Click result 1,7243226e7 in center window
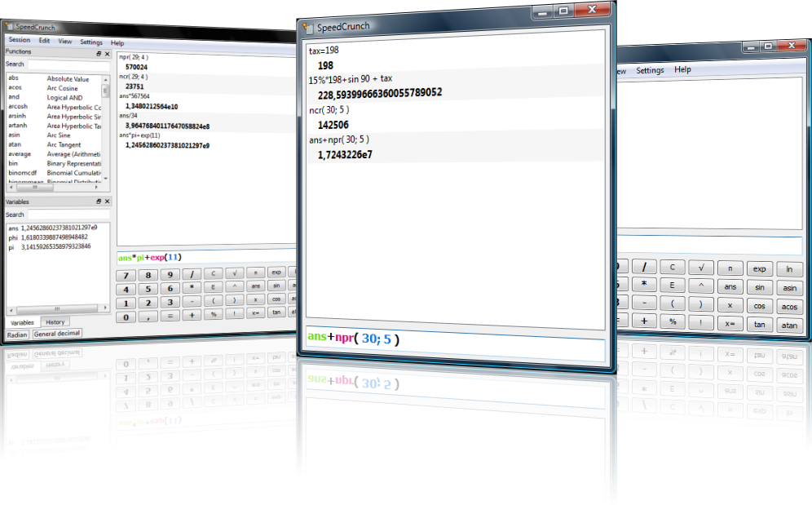This screenshot has height=505, width=812. click(x=345, y=154)
